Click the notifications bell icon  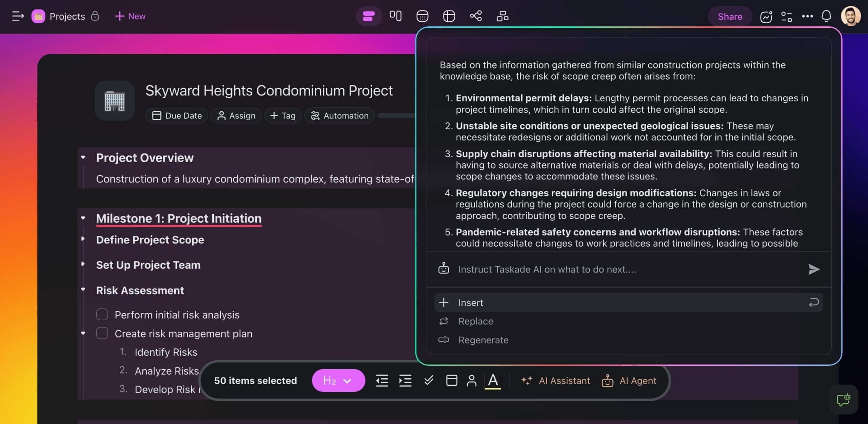pyautogui.click(x=826, y=16)
